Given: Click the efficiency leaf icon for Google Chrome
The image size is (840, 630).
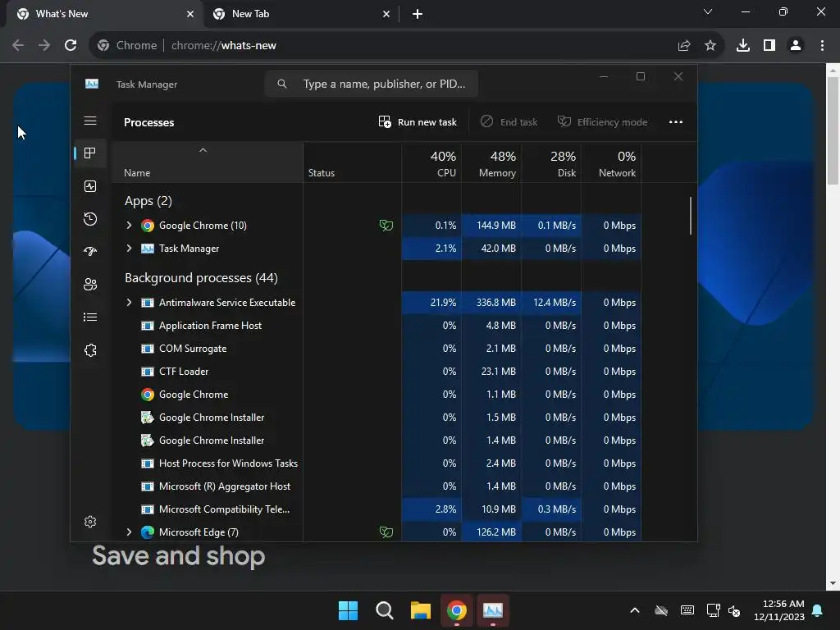Looking at the screenshot, I should tap(386, 226).
